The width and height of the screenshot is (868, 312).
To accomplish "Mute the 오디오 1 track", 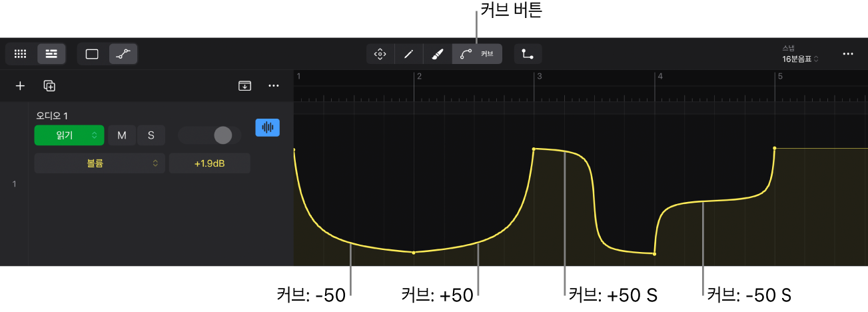I will pos(122,135).
